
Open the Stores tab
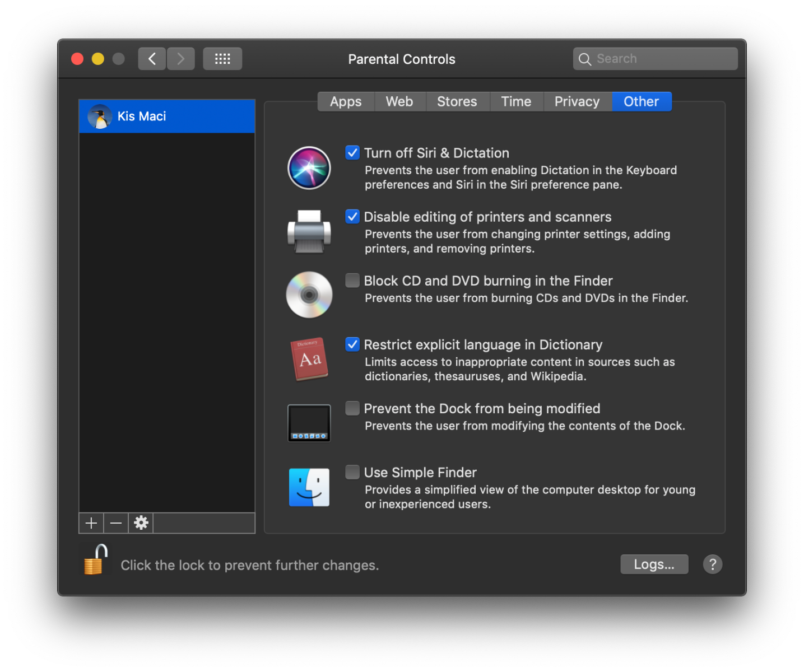point(457,102)
